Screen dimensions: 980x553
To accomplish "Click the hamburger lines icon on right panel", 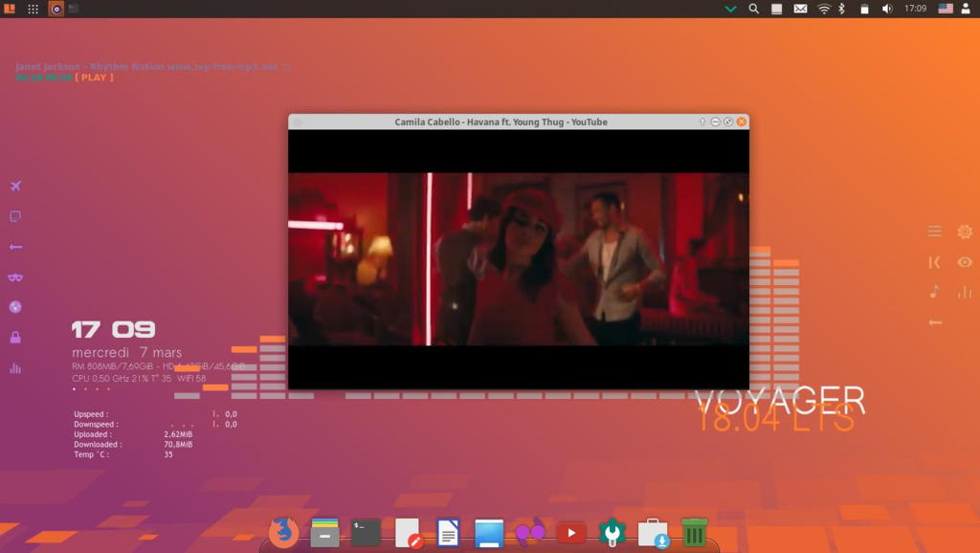I will [x=934, y=232].
